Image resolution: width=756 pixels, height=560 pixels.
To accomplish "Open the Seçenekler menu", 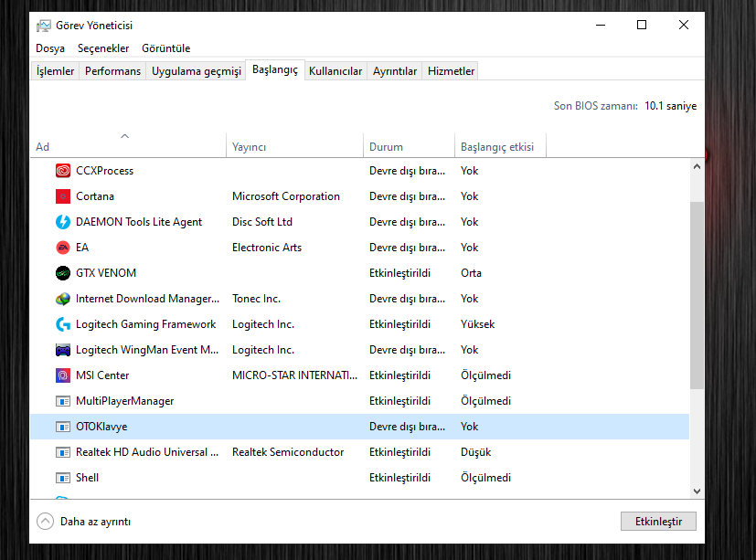I will point(103,48).
